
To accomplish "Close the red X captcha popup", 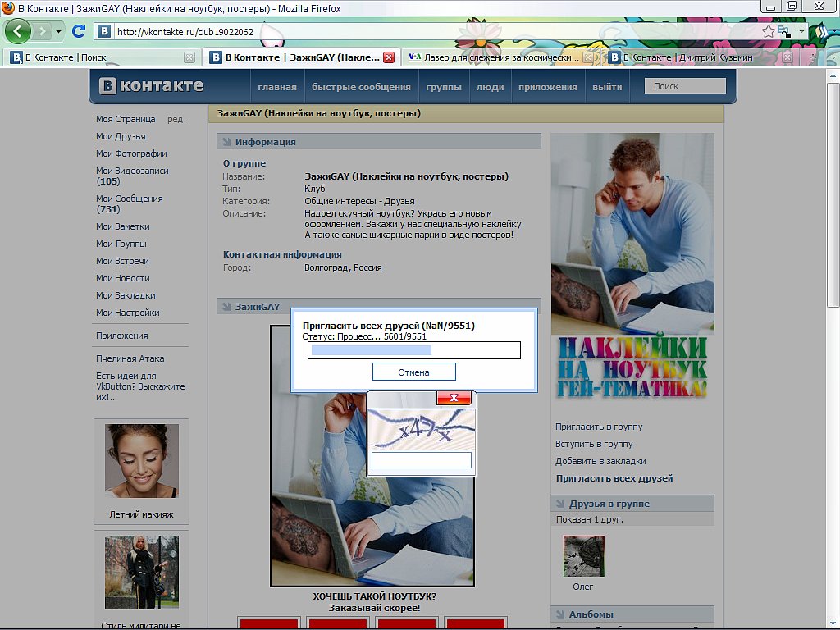I will tap(454, 399).
